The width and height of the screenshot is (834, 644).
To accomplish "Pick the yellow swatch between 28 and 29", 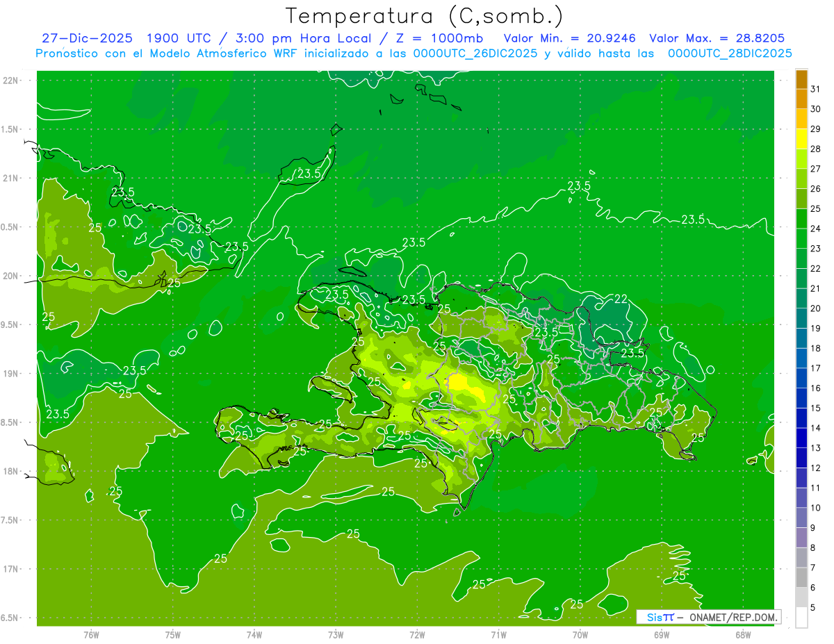I will [x=801, y=139].
